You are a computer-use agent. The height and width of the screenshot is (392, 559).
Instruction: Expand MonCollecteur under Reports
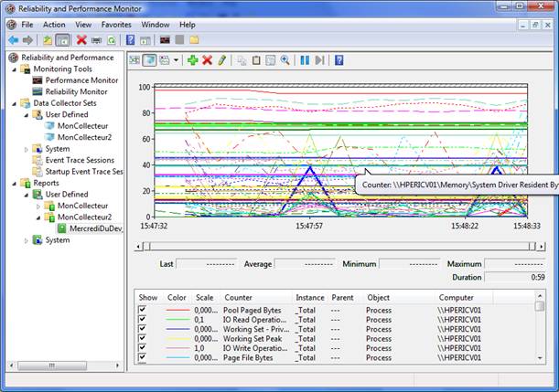point(38,207)
